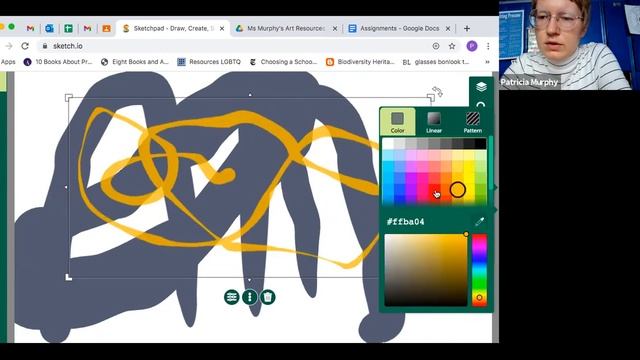Select the Linear gradient tab
The width and height of the screenshot is (640, 360).
point(433,122)
